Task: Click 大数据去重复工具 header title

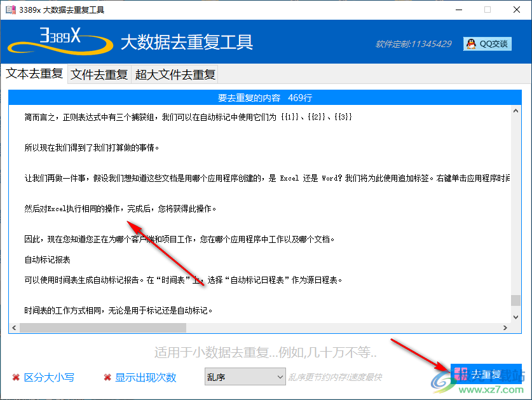Action: pyautogui.click(x=187, y=43)
